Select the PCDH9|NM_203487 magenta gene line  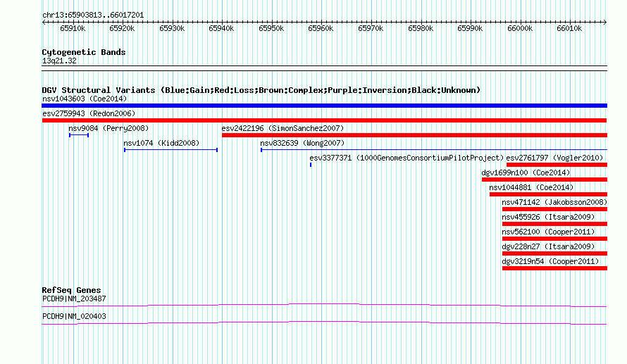[324, 306]
